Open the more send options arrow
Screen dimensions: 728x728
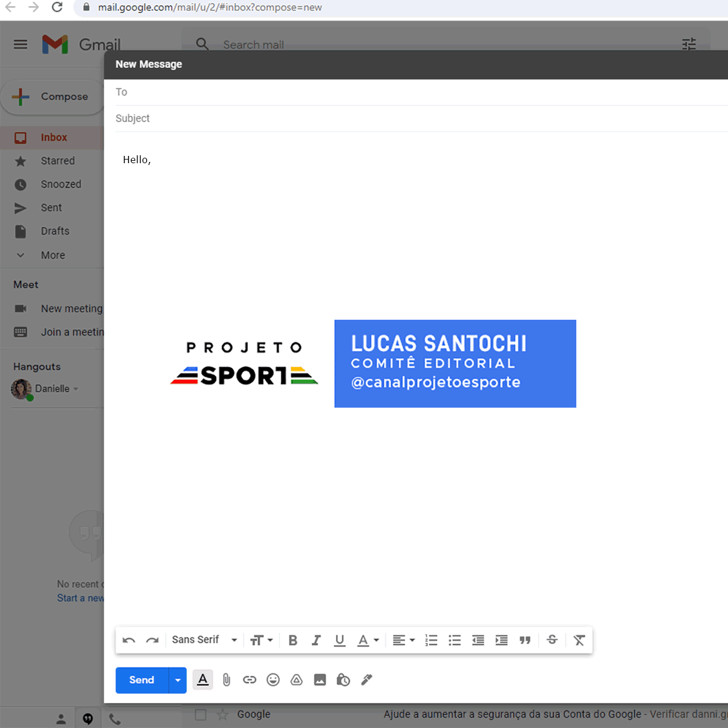point(178,680)
